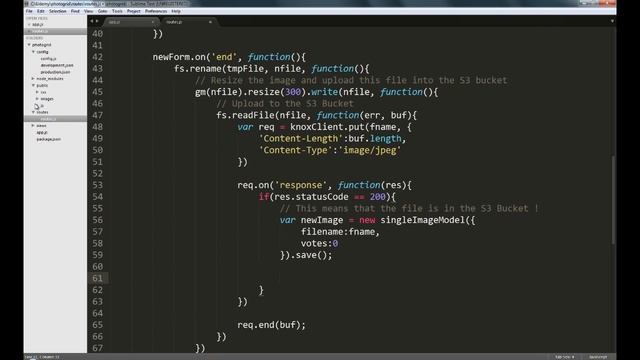This screenshot has height=360, width=640.
Task: Click line number 42 in the gutter
Action: [x=98, y=57]
